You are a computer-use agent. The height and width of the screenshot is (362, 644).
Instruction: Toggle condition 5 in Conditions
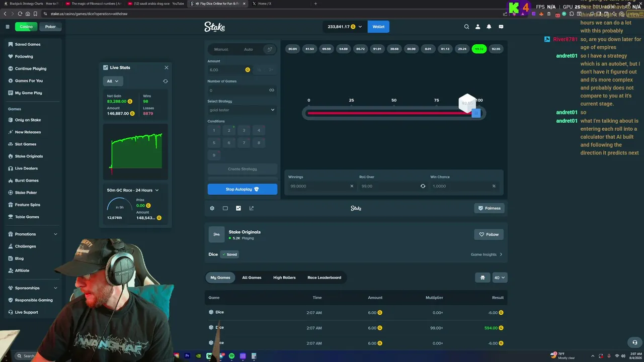214,143
